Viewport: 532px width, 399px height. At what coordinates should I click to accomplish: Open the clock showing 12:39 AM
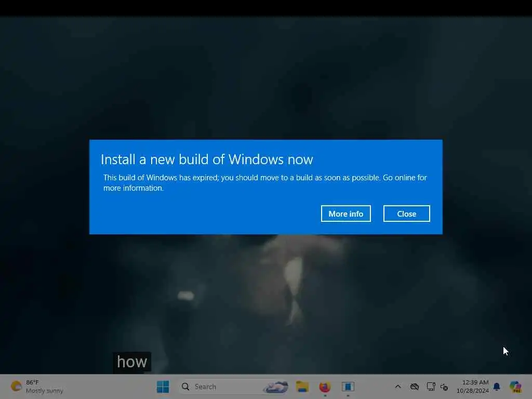(472, 387)
